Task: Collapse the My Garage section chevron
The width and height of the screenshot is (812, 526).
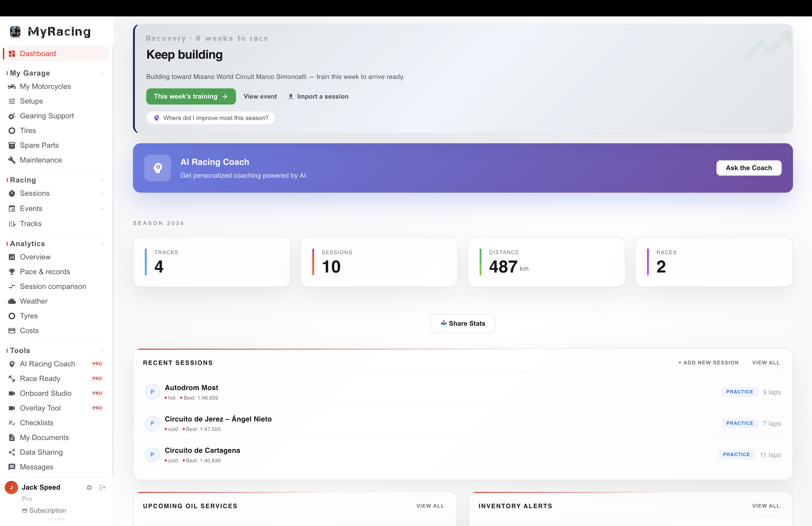Action: click(x=103, y=73)
